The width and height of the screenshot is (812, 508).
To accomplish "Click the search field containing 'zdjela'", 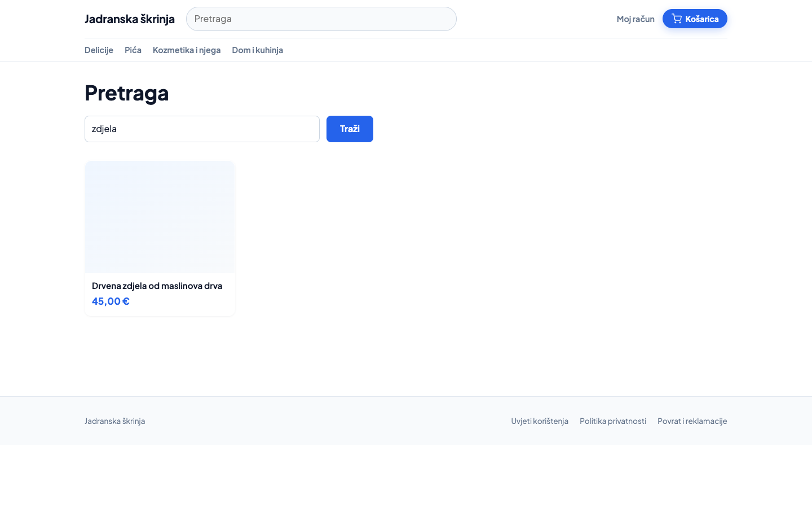I will pyautogui.click(x=202, y=129).
